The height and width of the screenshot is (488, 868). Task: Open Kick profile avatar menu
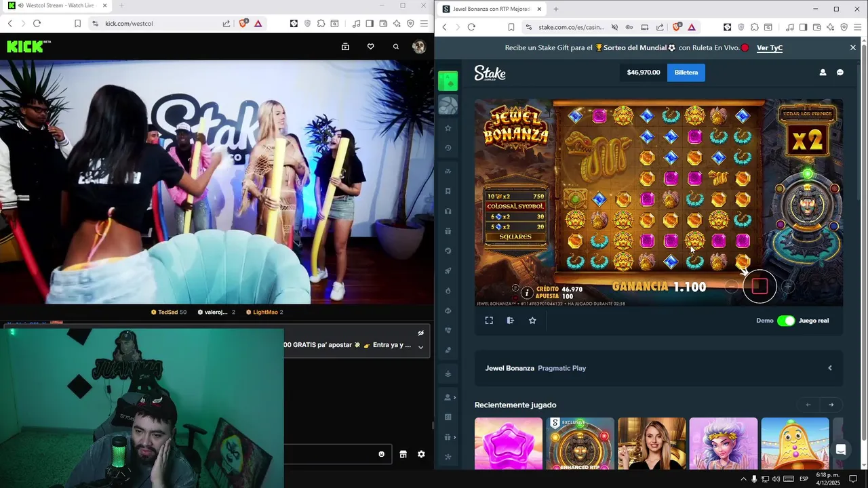point(419,47)
